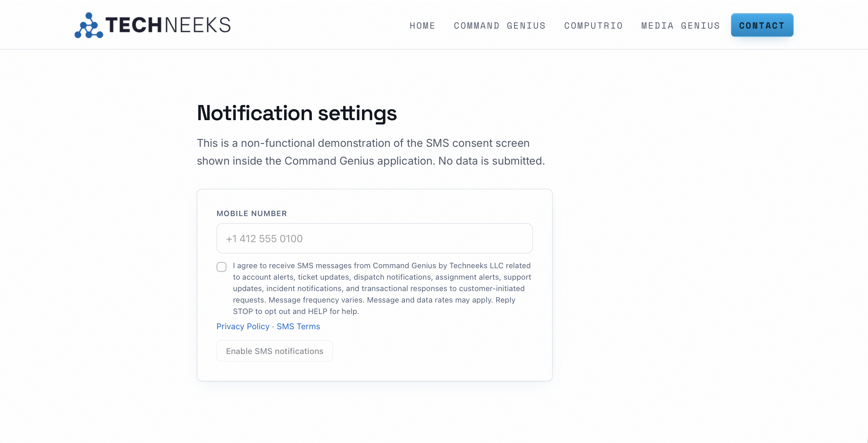The width and height of the screenshot is (868, 443).
Task: Open the Privacy Policy link
Action: pos(243,326)
